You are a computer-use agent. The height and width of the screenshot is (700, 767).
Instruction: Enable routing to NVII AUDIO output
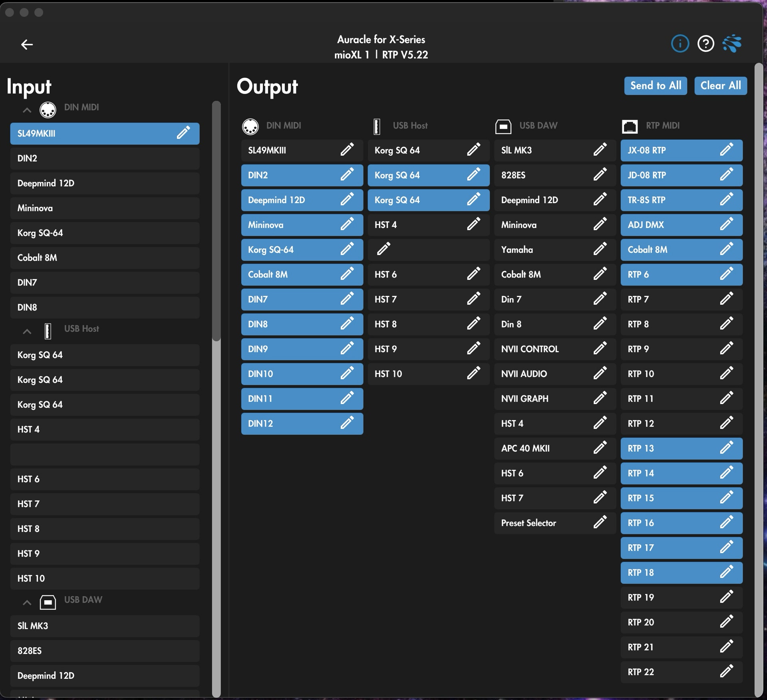(x=555, y=374)
